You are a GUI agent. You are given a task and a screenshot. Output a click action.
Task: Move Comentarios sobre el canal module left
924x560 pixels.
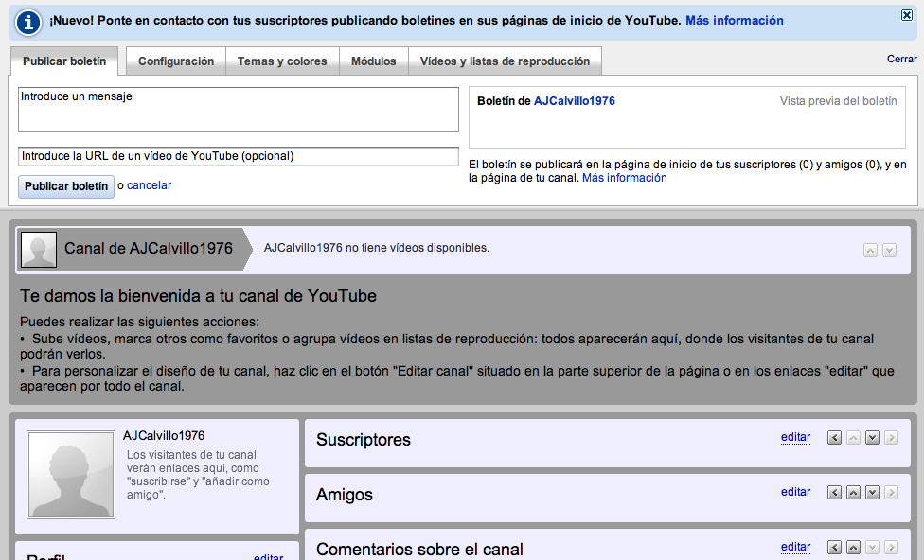834,547
